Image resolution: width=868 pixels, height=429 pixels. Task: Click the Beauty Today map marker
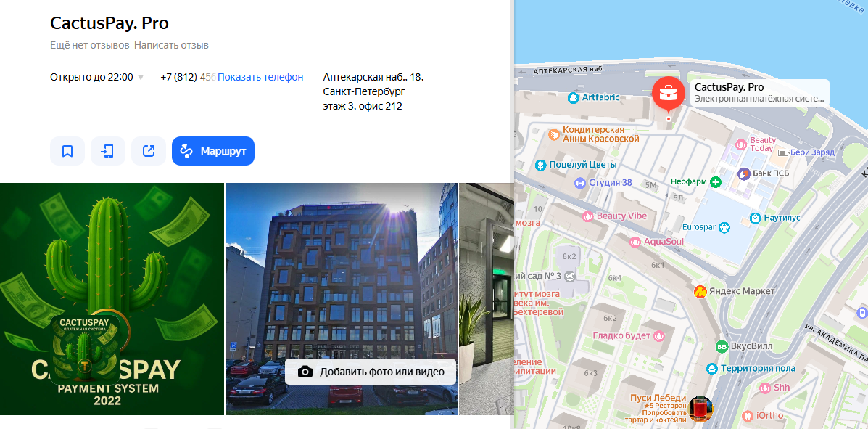click(x=740, y=144)
